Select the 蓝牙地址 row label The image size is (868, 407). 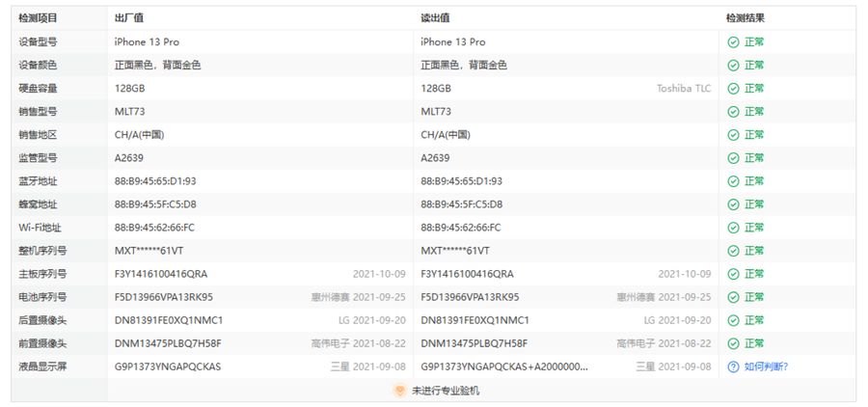[x=38, y=181]
